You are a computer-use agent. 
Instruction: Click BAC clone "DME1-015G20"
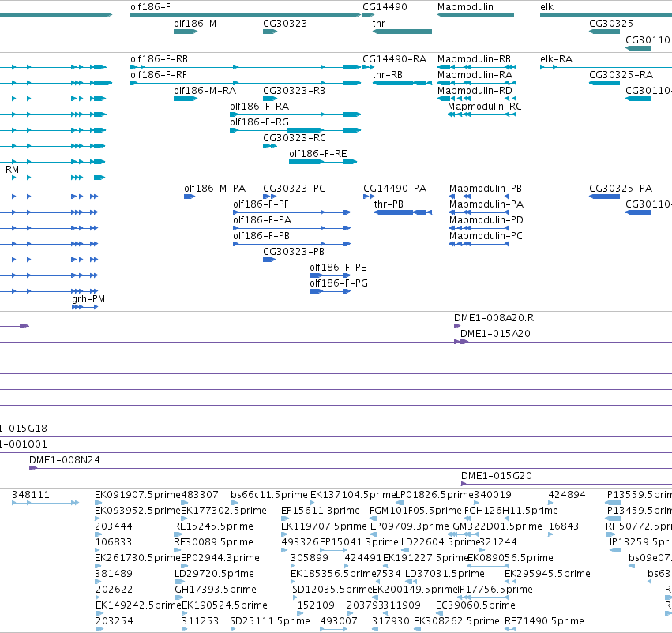click(x=496, y=476)
